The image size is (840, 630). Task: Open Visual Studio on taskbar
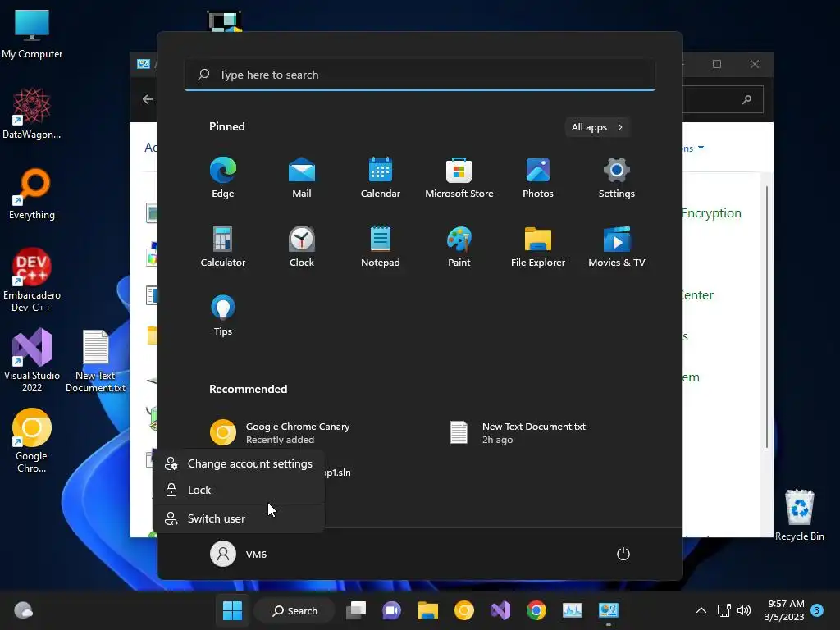(x=500, y=610)
